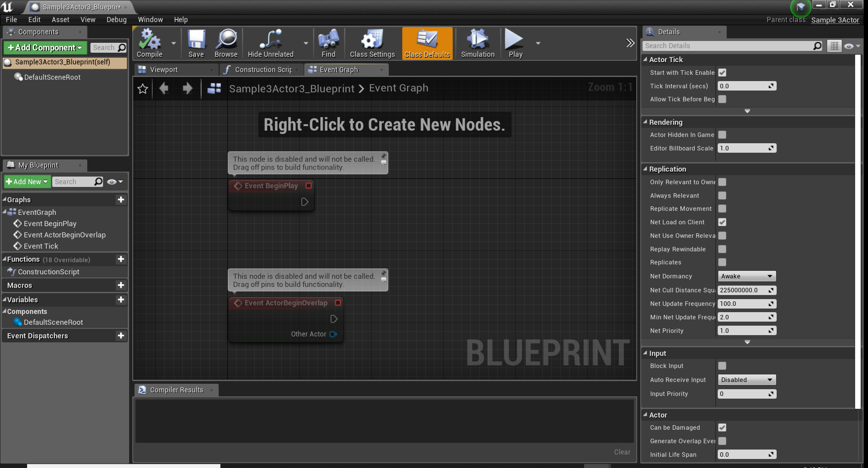Open parent class Sample3Actor link

835,20
